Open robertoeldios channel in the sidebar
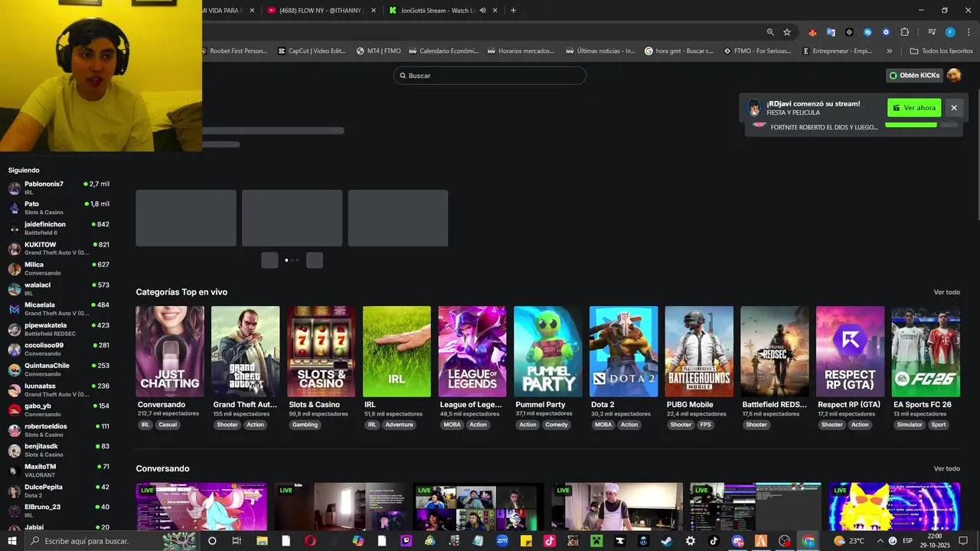This screenshot has width=980, height=551. click(x=59, y=430)
